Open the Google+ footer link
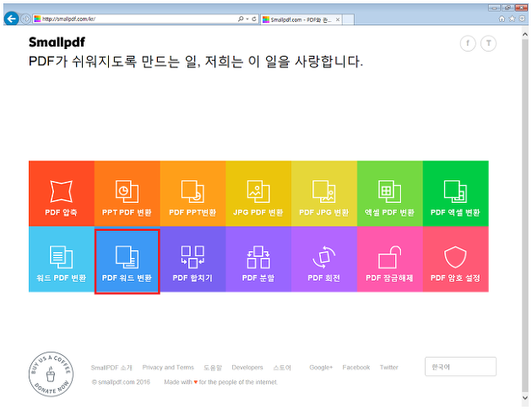The image size is (532, 410). pos(321,368)
